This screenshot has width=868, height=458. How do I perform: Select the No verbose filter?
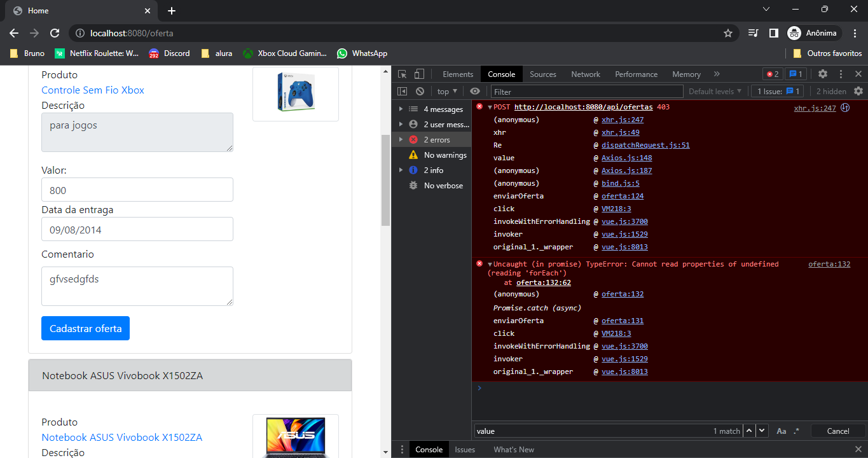[x=432, y=186]
